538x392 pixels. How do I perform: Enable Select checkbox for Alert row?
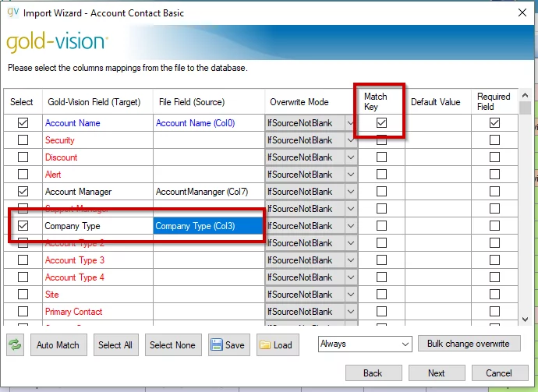click(x=23, y=175)
